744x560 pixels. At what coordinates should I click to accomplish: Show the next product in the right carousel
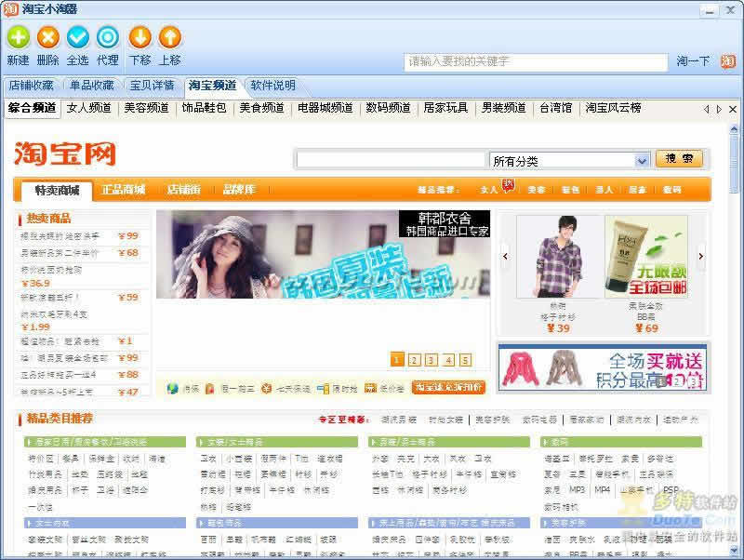click(x=701, y=255)
